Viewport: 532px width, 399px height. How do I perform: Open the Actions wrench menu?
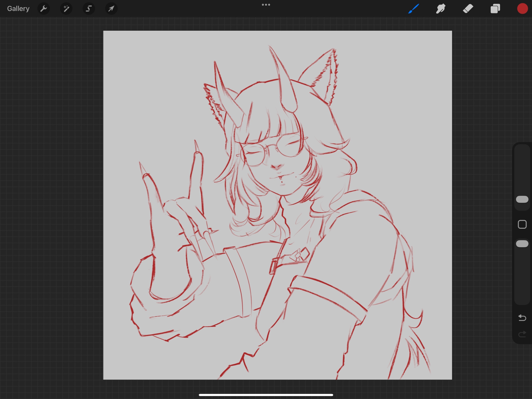44,9
